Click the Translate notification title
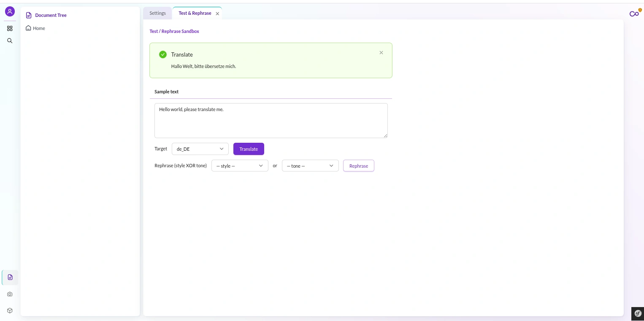The width and height of the screenshot is (644, 321). coord(182,54)
